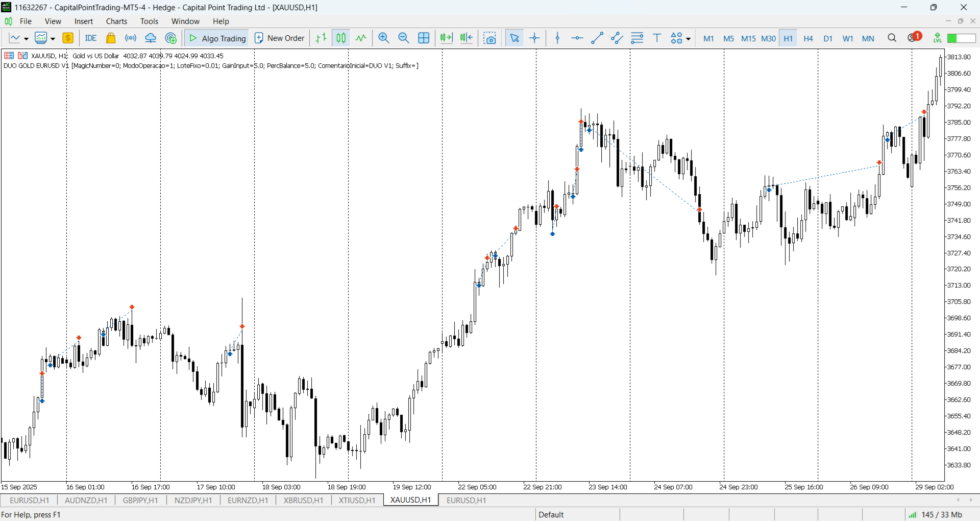Viewport: 980px width, 521px height.
Task: Select the M30 timeframe
Action: 768,39
